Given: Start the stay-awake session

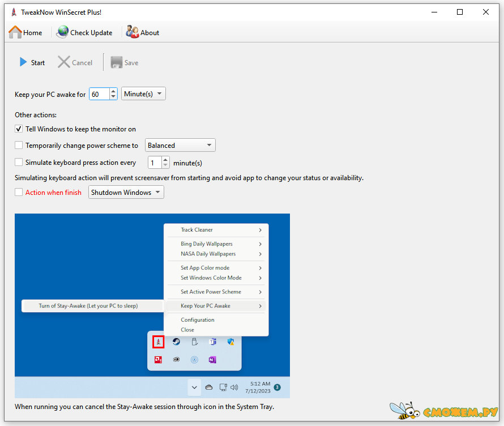Looking at the screenshot, I should [32, 62].
